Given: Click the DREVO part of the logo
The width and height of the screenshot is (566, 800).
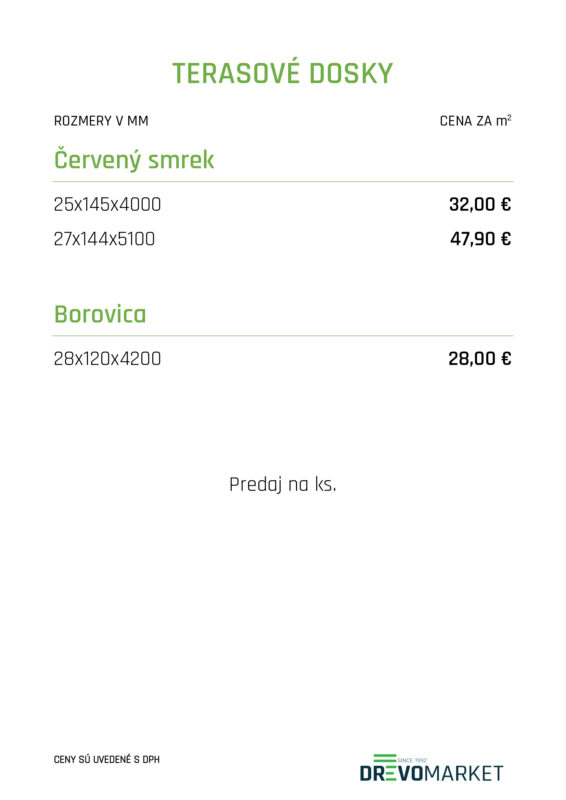Looking at the screenshot, I should [x=392, y=773].
